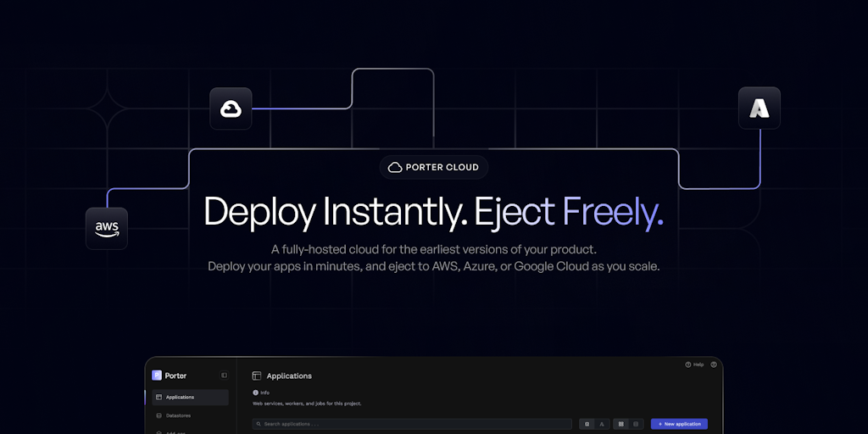Viewport: 868px width, 434px height.
Task: Click the Google Cloud icon tile
Action: click(231, 108)
